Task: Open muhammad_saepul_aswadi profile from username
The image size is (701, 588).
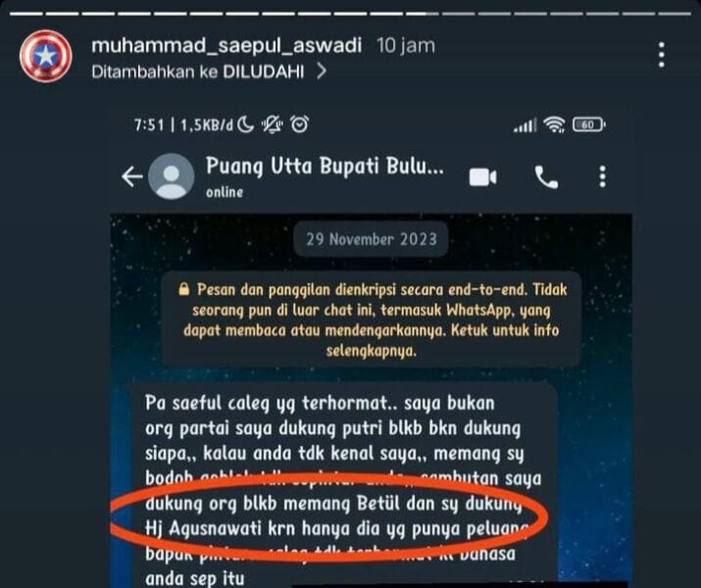Action: click(x=226, y=45)
